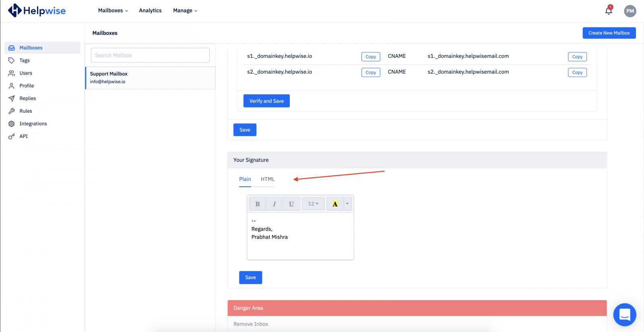Viewport: 644px width, 332px height.
Task: Click the Your Signature section header
Action: tap(417, 160)
